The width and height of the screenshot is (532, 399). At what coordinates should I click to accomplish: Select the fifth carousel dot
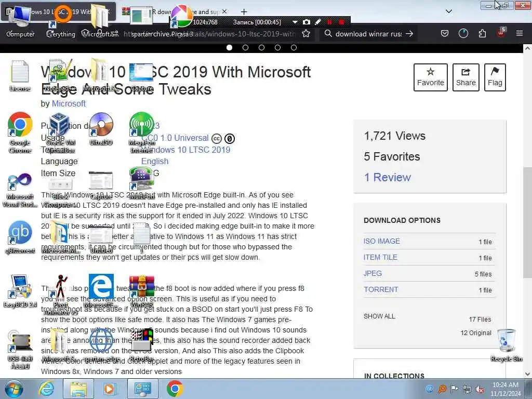click(294, 47)
